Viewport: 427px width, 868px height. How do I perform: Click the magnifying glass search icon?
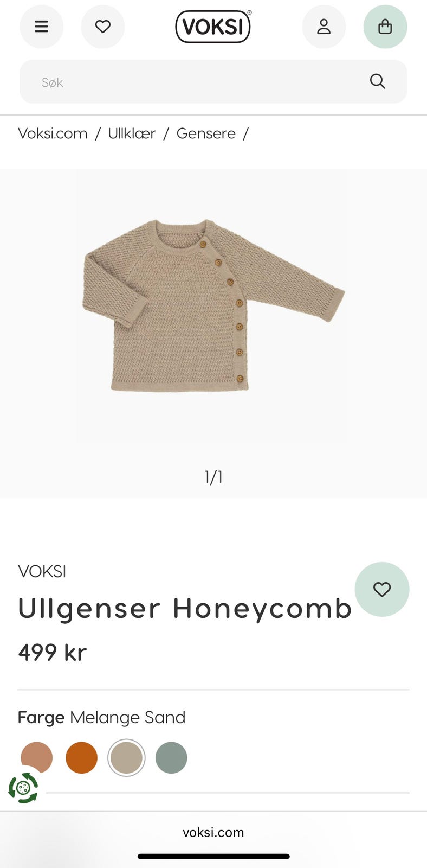pyautogui.click(x=378, y=81)
